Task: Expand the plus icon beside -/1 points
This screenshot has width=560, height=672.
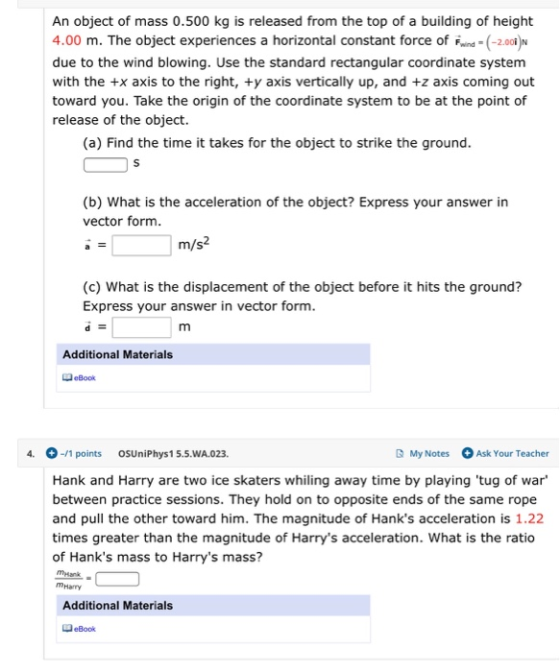Action: tap(52, 453)
